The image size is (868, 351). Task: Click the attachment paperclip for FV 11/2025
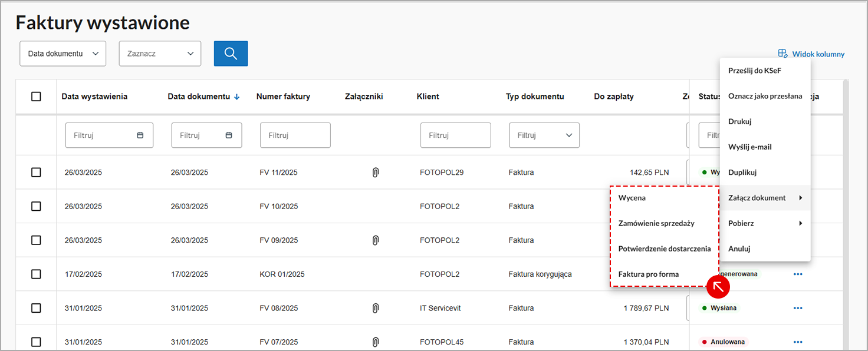pyautogui.click(x=375, y=173)
